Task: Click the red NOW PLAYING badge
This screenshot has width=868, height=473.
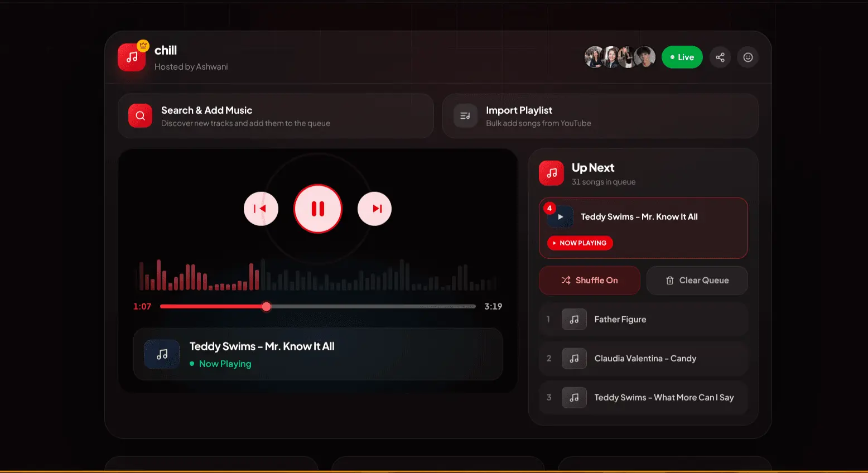Action: point(580,243)
